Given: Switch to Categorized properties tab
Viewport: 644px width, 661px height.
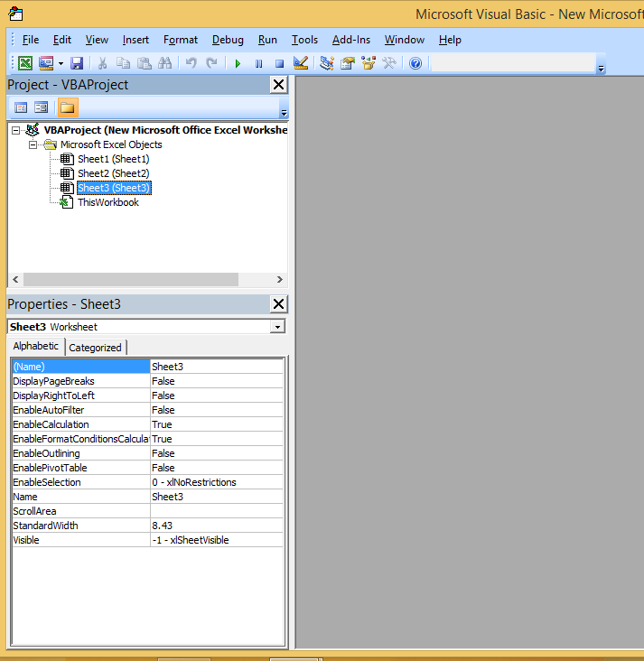Looking at the screenshot, I should [96, 348].
